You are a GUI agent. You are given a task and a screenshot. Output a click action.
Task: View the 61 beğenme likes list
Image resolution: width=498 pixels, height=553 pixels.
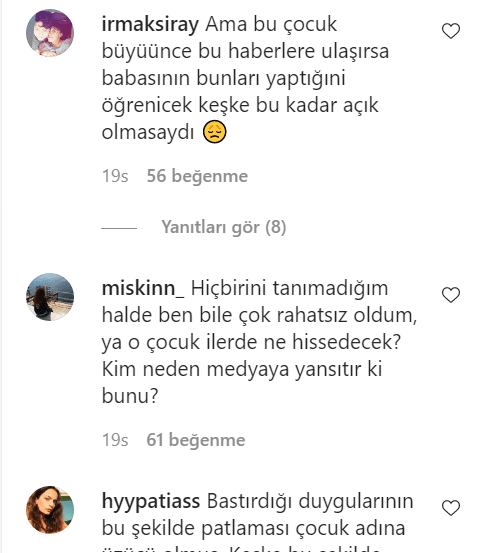pos(196,440)
